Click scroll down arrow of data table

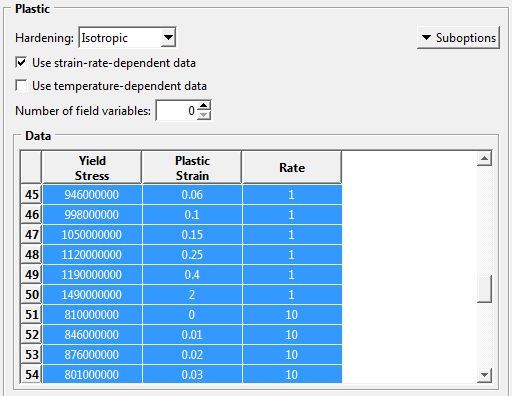484,375
